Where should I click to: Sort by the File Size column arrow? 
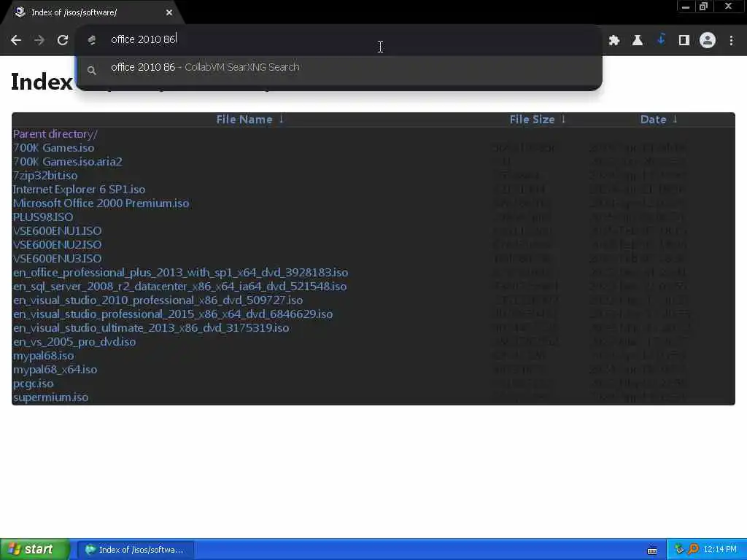click(x=563, y=119)
